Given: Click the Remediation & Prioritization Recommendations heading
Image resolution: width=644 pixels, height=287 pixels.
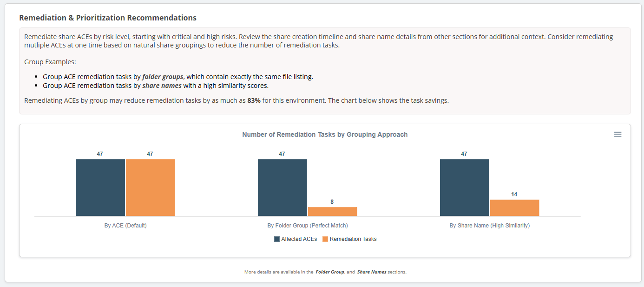Looking at the screenshot, I should pyautogui.click(x=108, y=18).
